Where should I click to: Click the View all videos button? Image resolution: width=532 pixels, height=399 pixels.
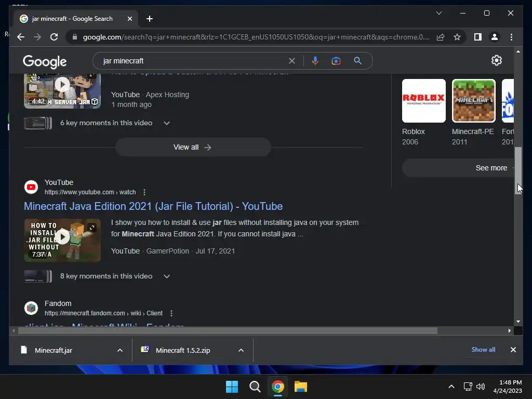pyautogui.click(x=193, y=147)
